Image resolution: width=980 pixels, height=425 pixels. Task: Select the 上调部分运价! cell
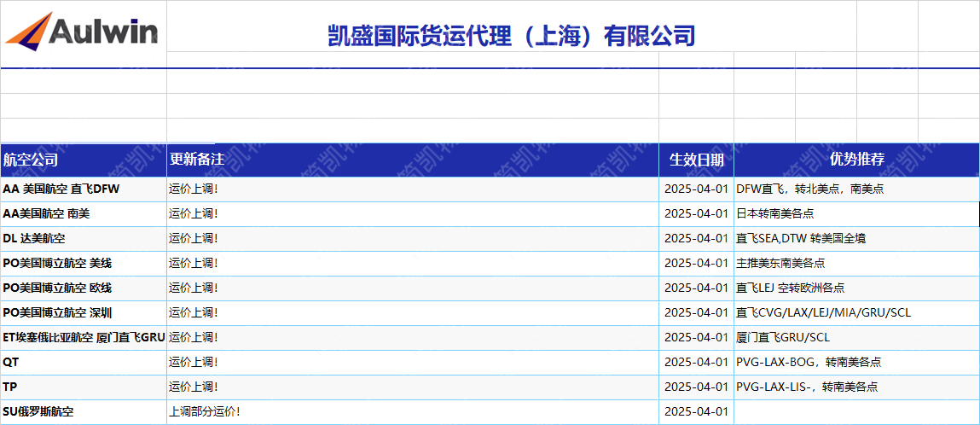[x=413, y=412]
